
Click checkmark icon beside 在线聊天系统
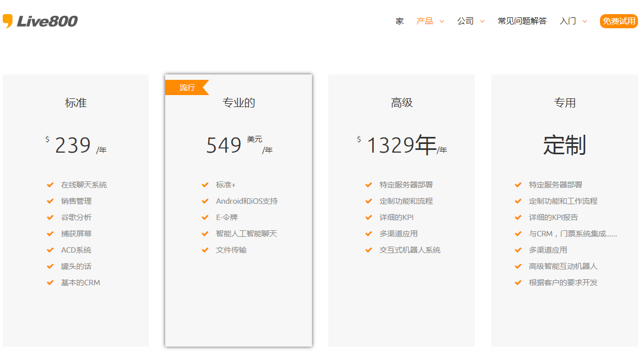(50, 185)
